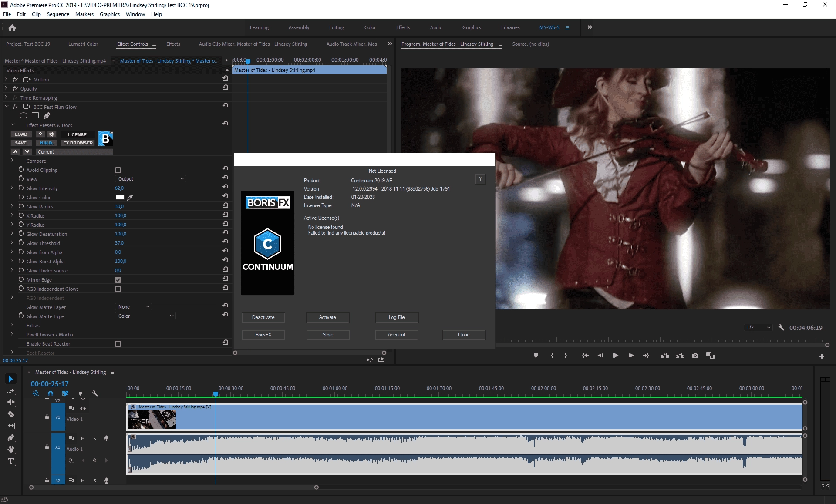Viewport: 836px width, 504px height.
Task: Click the white Glow Color swatch
Action: tap(120, 197)
